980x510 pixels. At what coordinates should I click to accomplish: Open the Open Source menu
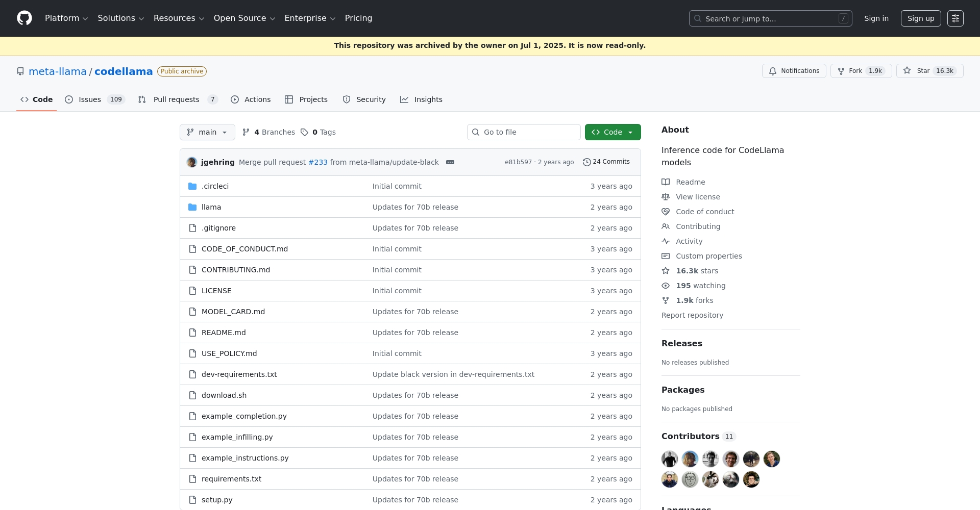244,18
